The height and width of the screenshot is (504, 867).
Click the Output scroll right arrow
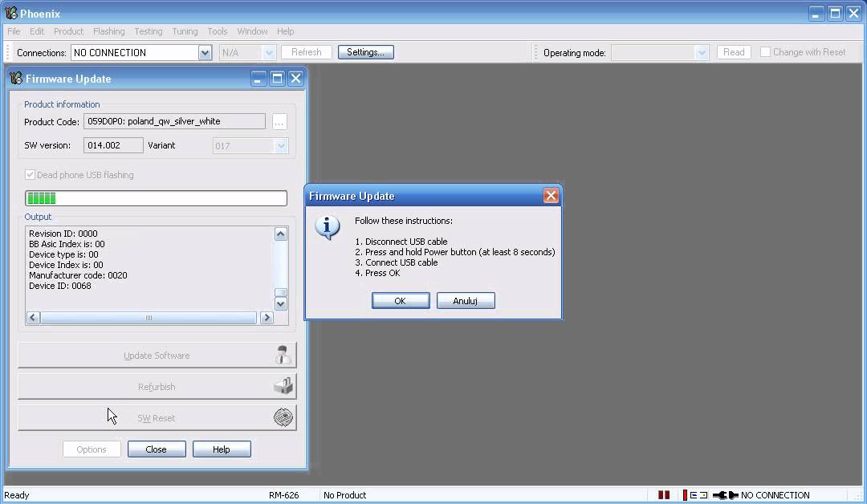click(x=267, y=317)
